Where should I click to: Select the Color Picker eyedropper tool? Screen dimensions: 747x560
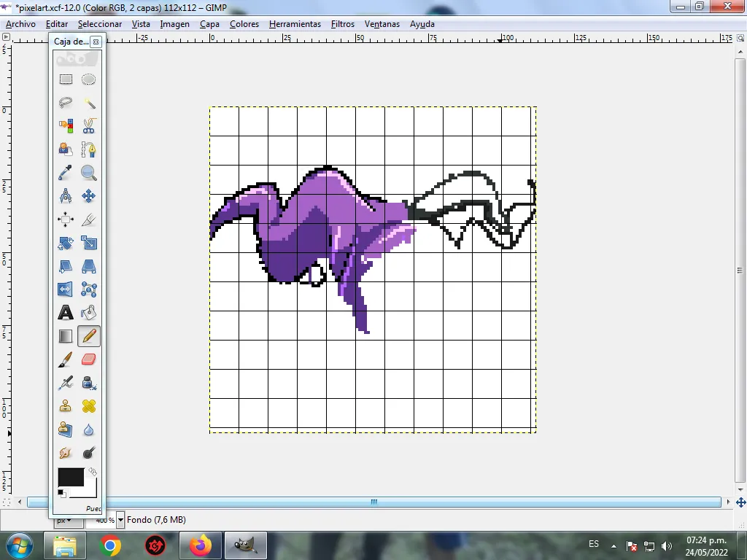click(66, 172)
